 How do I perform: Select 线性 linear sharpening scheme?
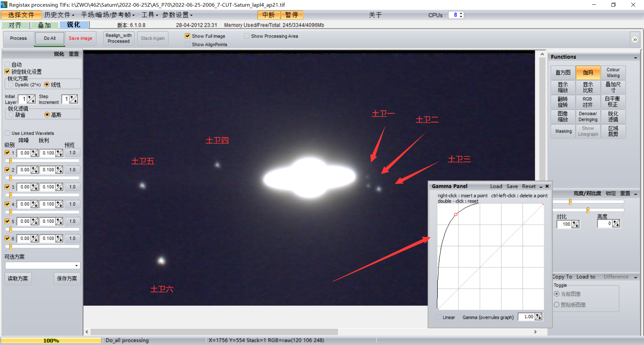coord(47,84)
